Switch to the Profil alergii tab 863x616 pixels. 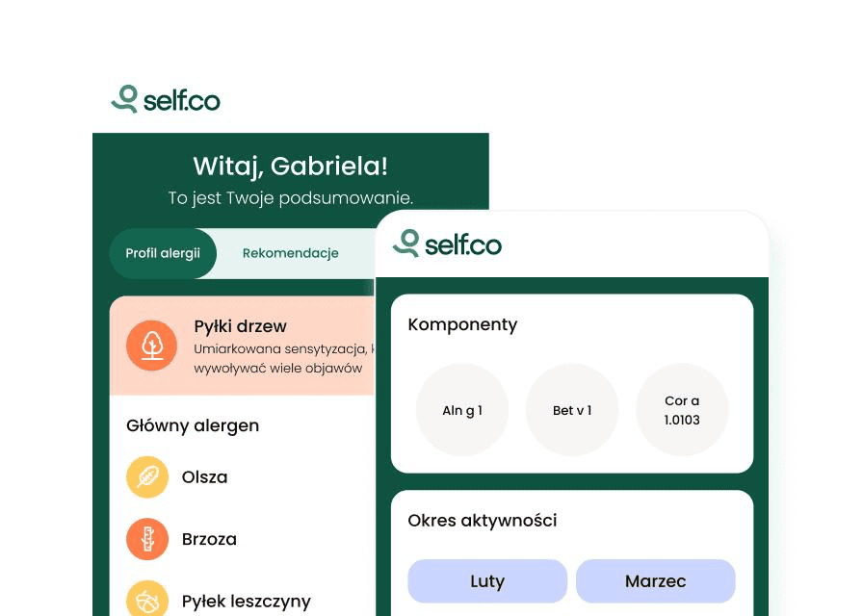(x=163, y=254)
